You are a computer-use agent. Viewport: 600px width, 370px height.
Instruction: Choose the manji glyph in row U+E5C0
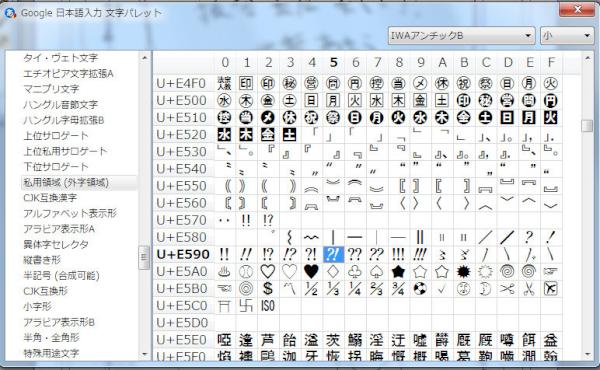tap(246, 306)
